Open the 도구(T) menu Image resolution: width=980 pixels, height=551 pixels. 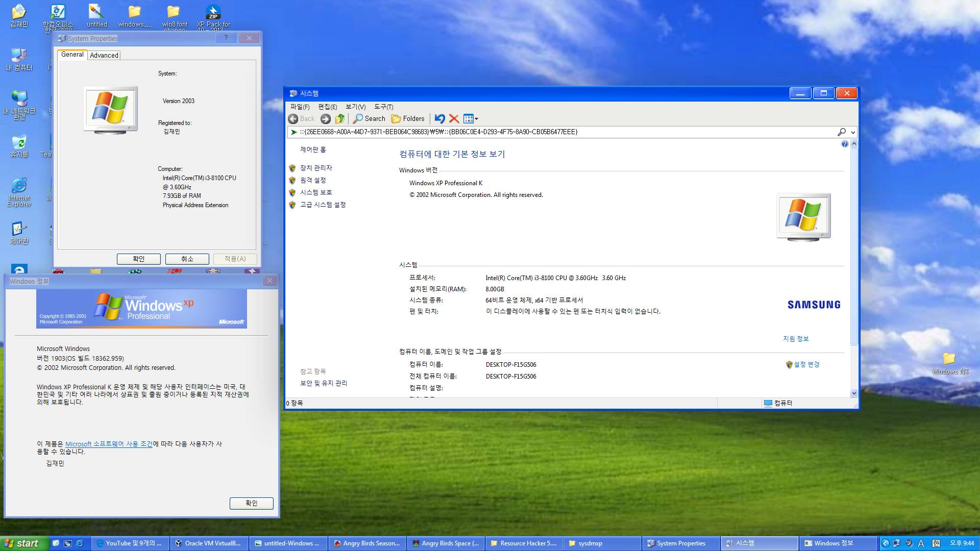click(383, 107)
